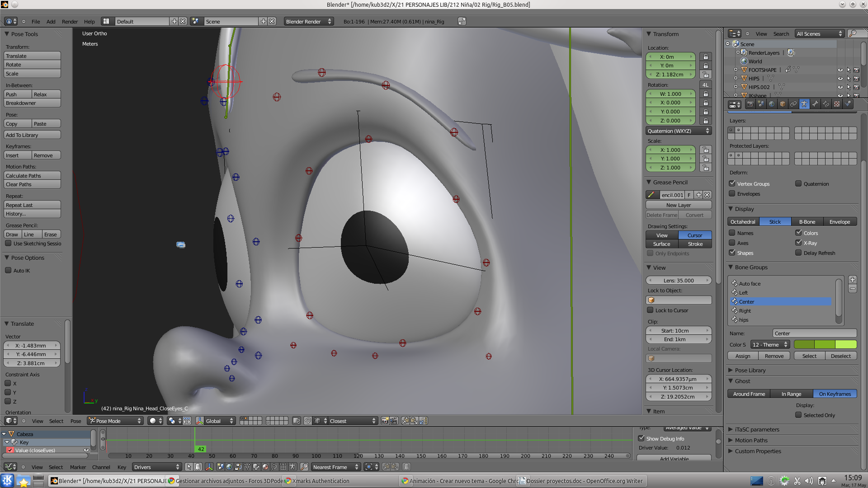Screen dimensions: 868x488
Task: Open the Quaternion (WXYZ) rotation mode dropdown
Action: pos(678,131)
